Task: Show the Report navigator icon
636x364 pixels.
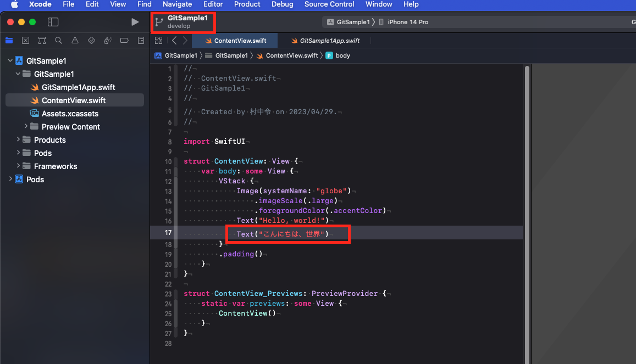Action: click(141, 41)
